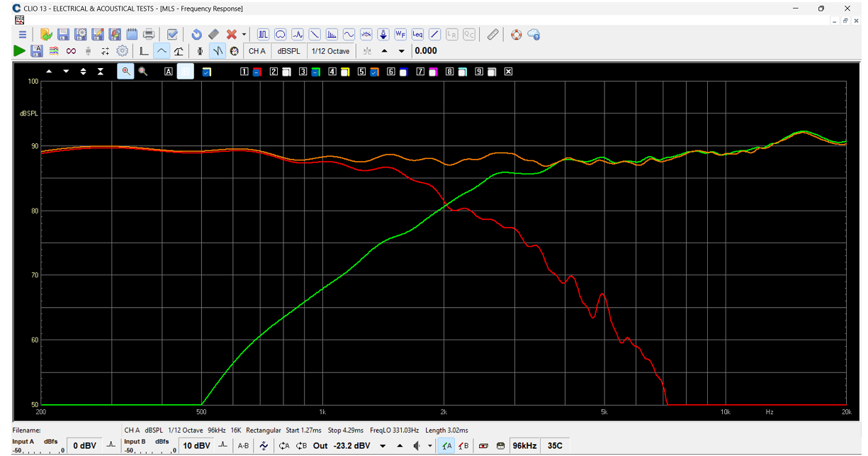
Task: Toggle overlay 4 yellow swatch
Action: click(344, 72)
